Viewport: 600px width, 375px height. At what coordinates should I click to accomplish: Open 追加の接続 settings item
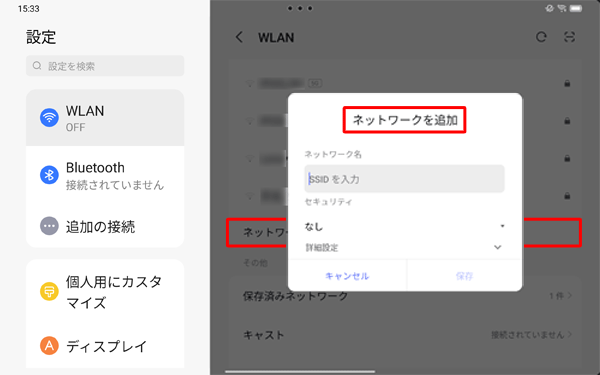click(105, 226)
